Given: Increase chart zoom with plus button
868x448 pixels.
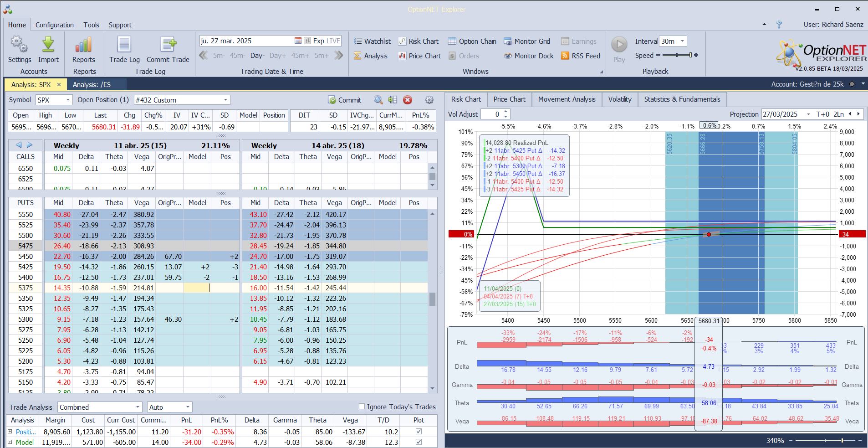Looking at the screenshot, I should click(x=860, y=440).
